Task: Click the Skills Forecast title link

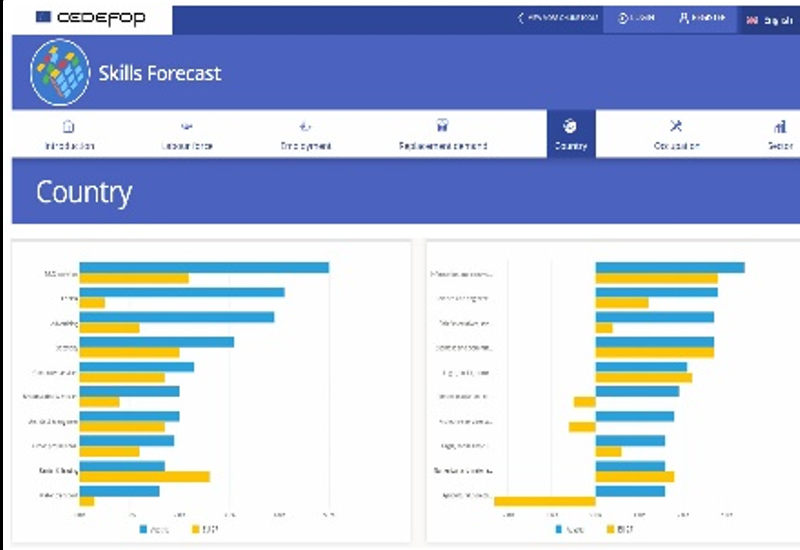Action: [160, 73]
